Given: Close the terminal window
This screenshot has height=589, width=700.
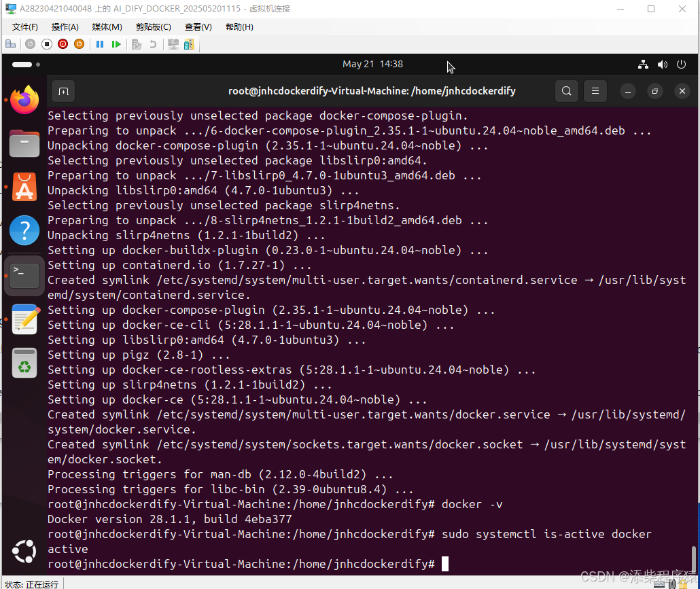Looking at the screenshot, I should pos(682,92).
